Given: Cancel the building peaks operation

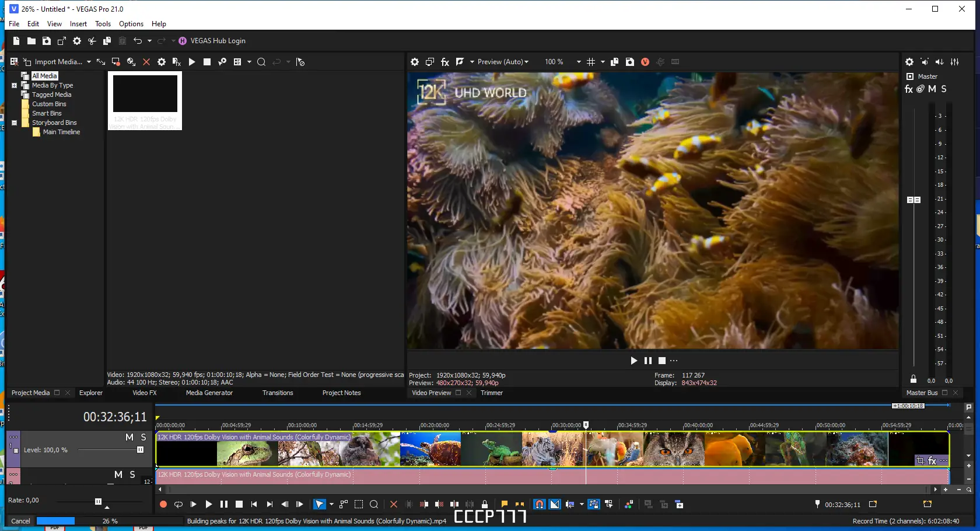Looking at the screenshot, I should [x=20, y=521].
